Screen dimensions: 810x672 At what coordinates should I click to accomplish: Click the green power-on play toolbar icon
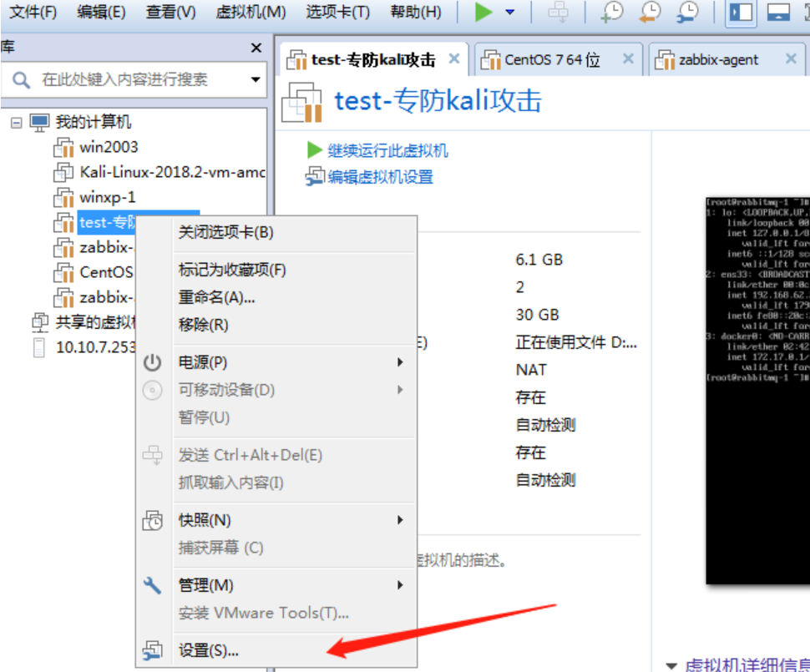coord(483,12)
